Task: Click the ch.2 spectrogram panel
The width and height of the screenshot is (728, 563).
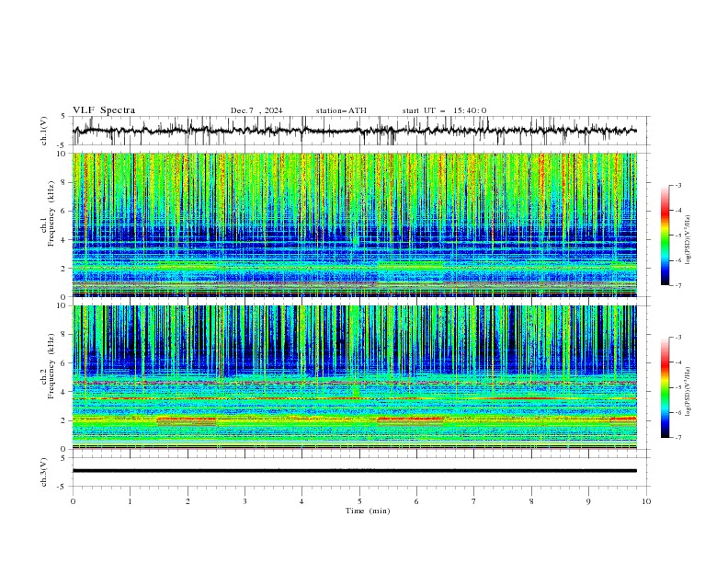Action: coord(354,377)
